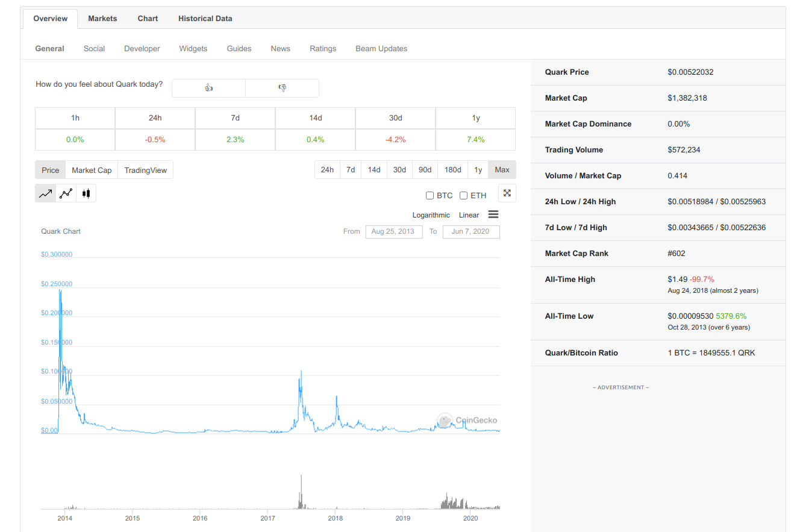Open the Developer sub-tab
Viewport: 797px width, 532px height.
tap(142, 48)
